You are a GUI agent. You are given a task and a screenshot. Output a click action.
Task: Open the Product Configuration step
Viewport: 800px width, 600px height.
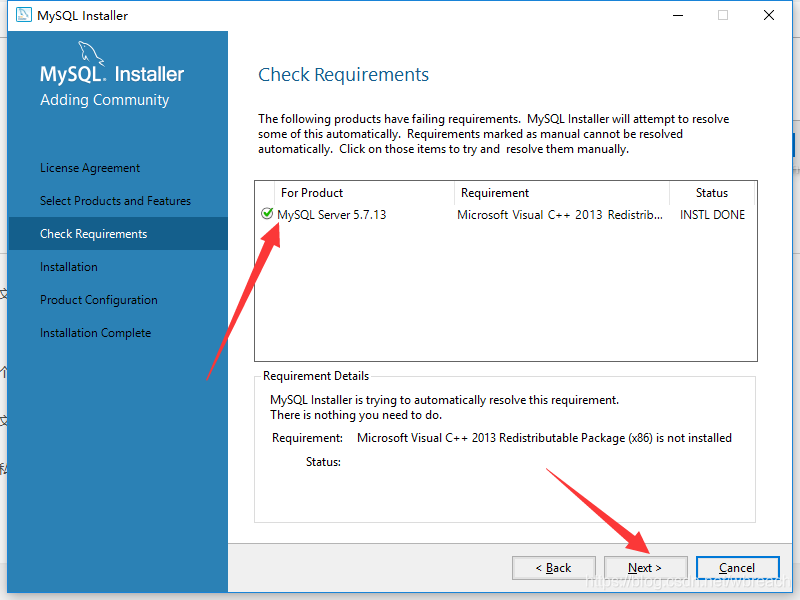point(98,300)
